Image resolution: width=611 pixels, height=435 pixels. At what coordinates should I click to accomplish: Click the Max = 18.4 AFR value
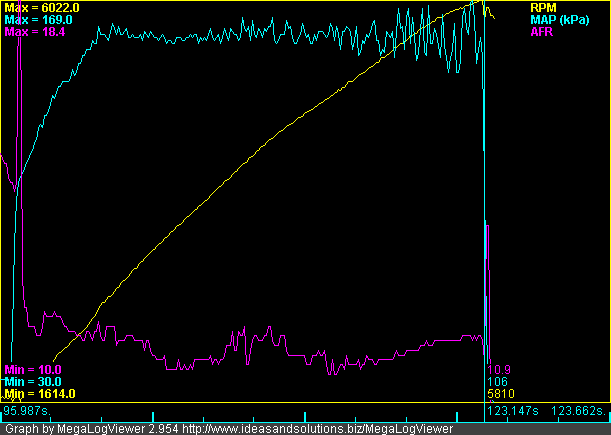[35, 32]
